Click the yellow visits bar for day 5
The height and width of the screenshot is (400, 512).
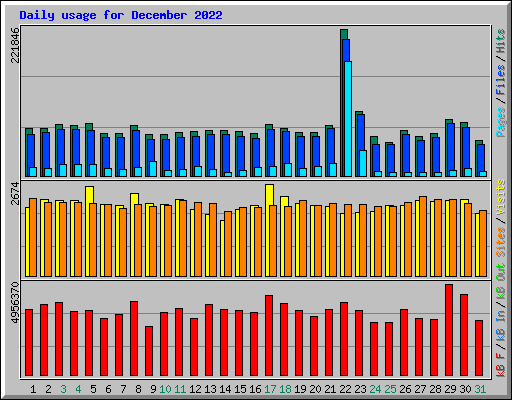pyautogui.click(x=89, y=195)
